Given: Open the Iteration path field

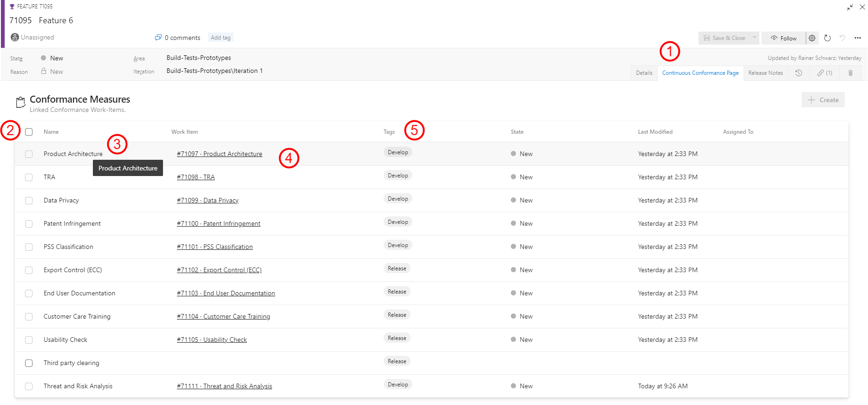Looking at the screenshot, I should [x=215, y=71].
